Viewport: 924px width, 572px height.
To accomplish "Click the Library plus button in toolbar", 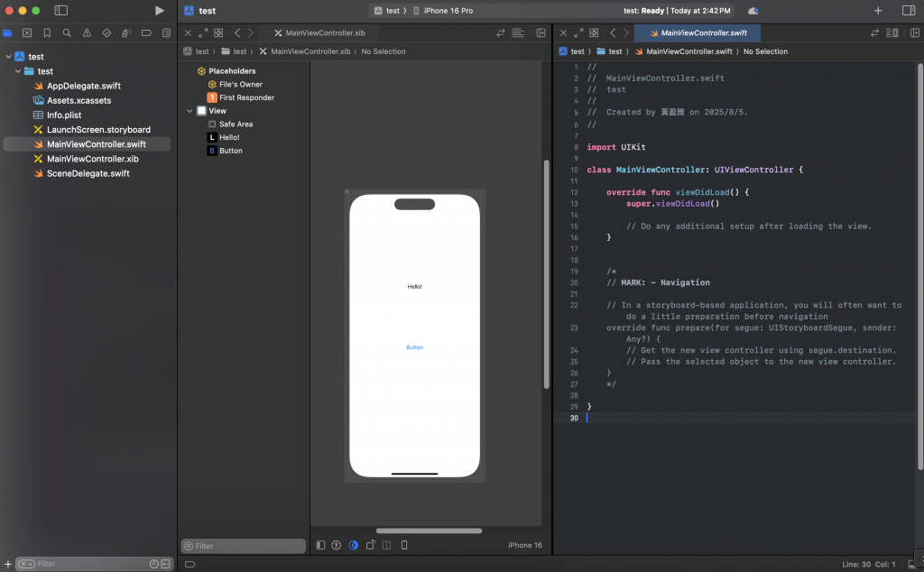I will 878,11.
